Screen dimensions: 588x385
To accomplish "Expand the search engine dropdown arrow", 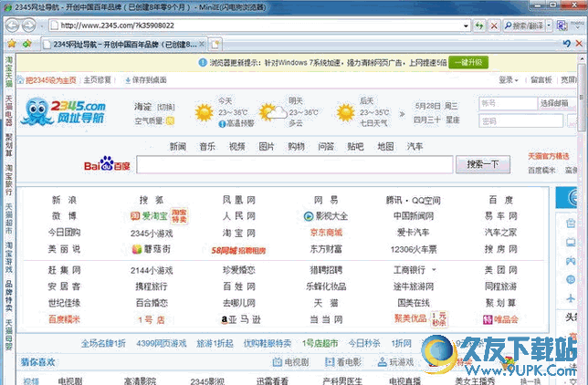I will click(x=549, y=26).
